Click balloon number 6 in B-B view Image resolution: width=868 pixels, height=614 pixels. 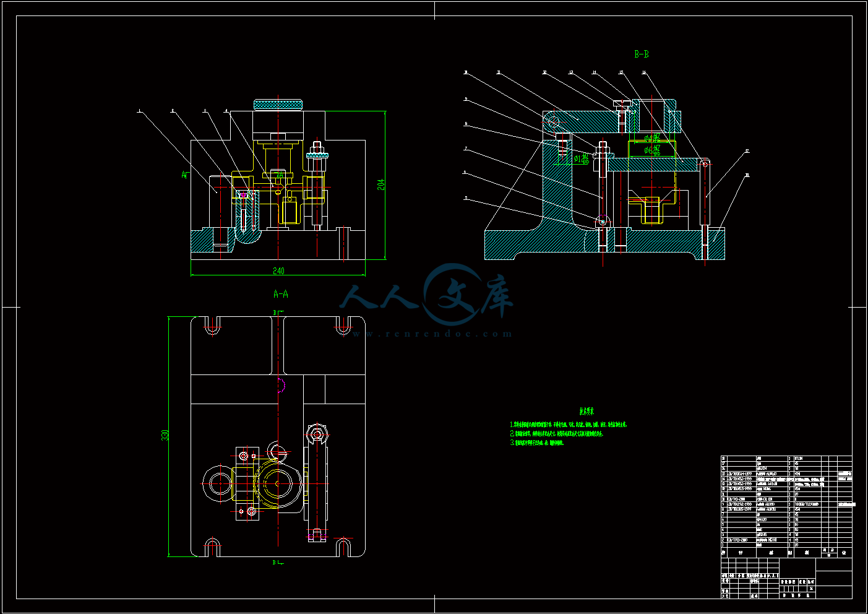(465, 172)
